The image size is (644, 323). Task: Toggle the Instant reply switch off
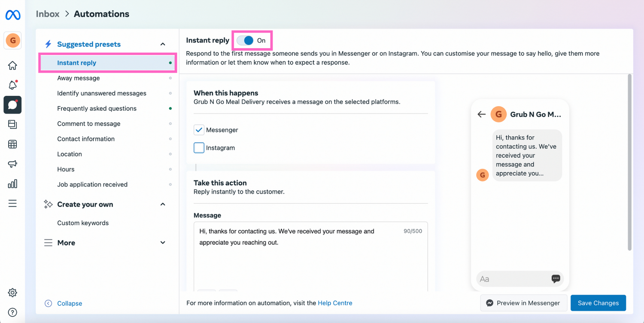(x=245, y=40)
